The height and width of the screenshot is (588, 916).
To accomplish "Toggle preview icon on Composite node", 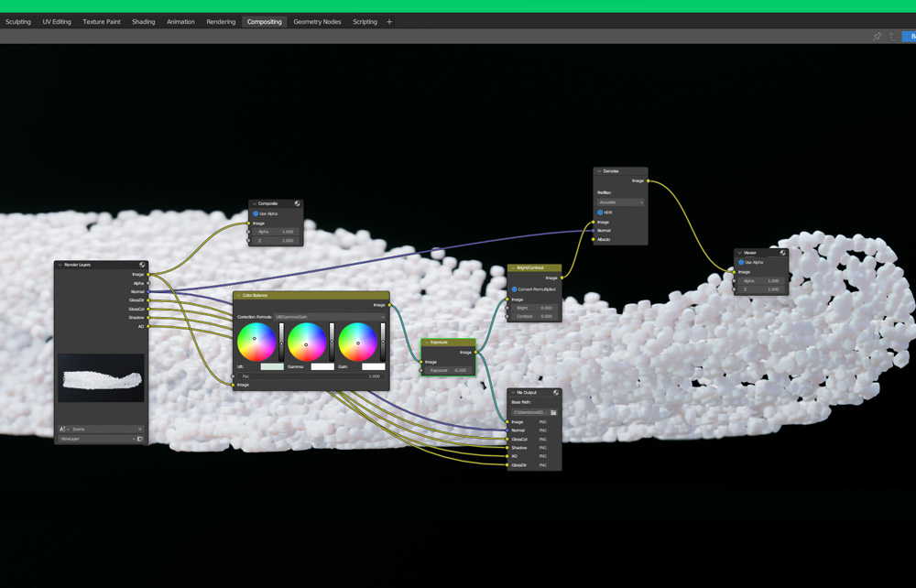I will (297, 203).
